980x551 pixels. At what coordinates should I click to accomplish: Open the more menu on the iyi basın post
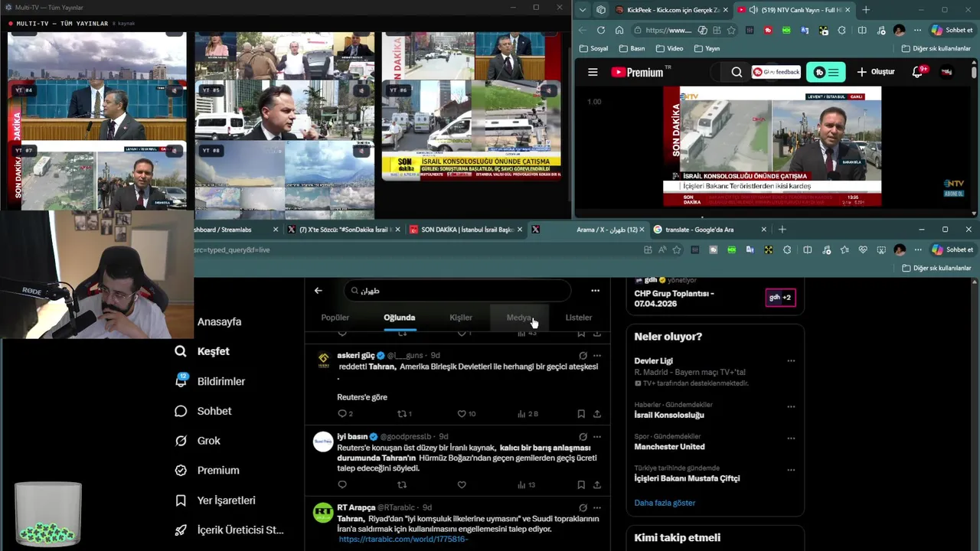point(597,437)
